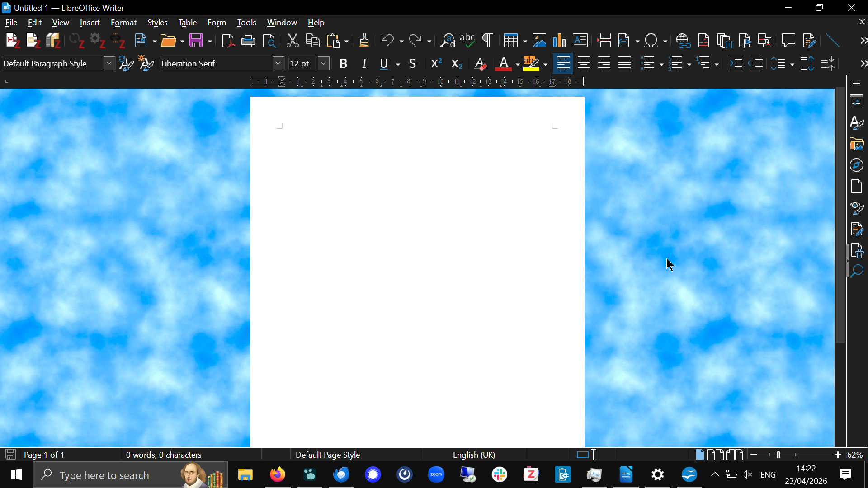The image size is (868, 488).
Task: Click Default Page Style in status bar
Action: click(328, 455)
